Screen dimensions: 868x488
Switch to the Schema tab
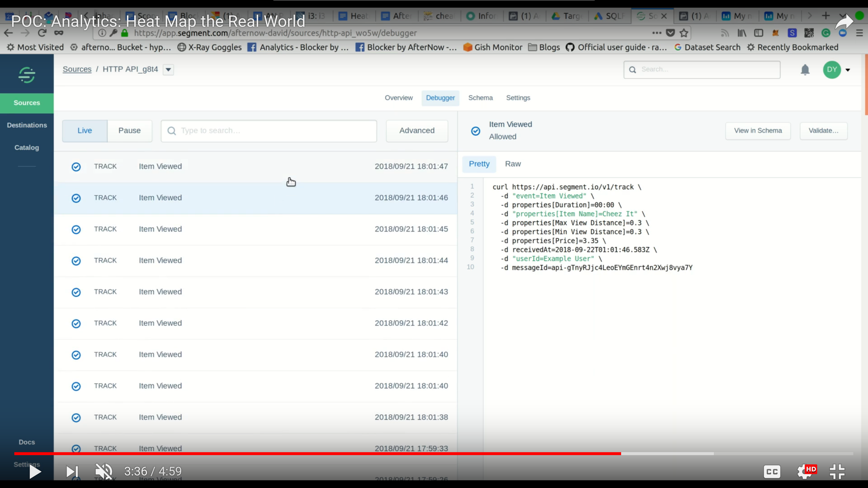coord(480,98)
